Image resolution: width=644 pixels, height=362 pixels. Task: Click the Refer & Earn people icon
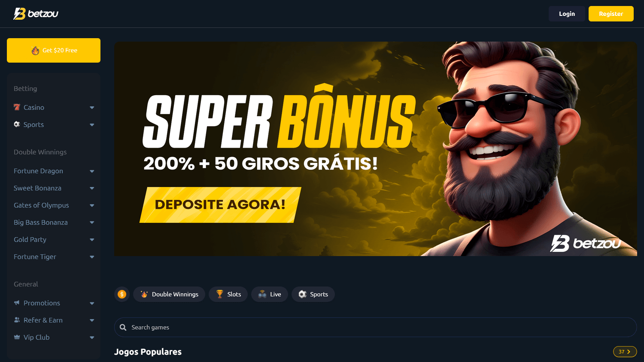tap(17, 320)
